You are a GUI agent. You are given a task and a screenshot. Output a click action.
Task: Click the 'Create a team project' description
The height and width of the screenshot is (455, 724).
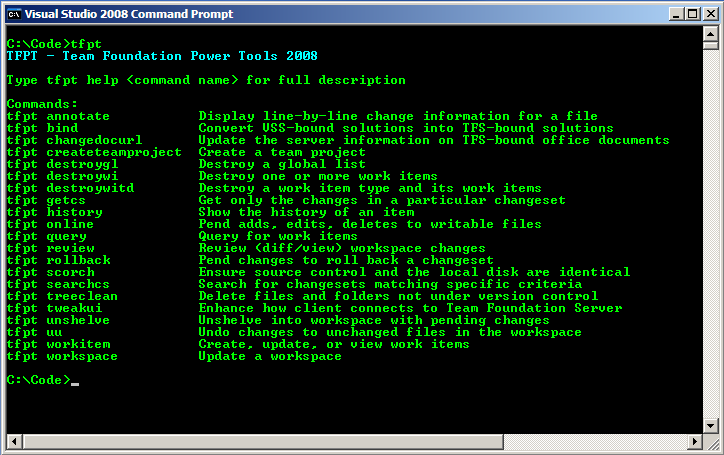[282, 152]
